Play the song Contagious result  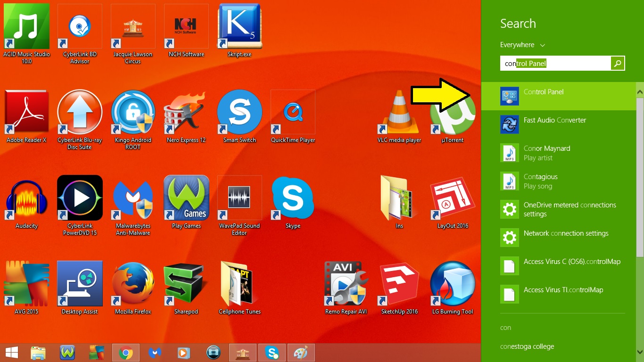tap(559, 181)
